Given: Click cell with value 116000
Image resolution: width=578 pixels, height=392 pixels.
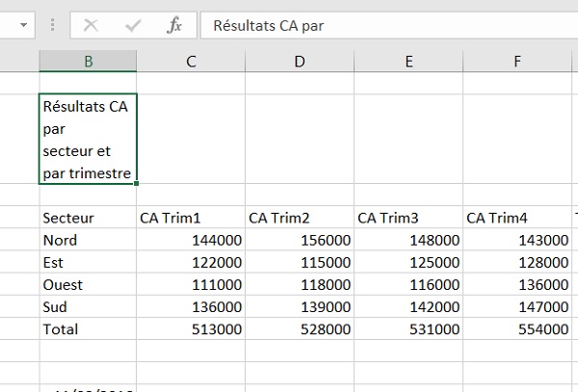Looking at the screenshot, I should [408, 284].
